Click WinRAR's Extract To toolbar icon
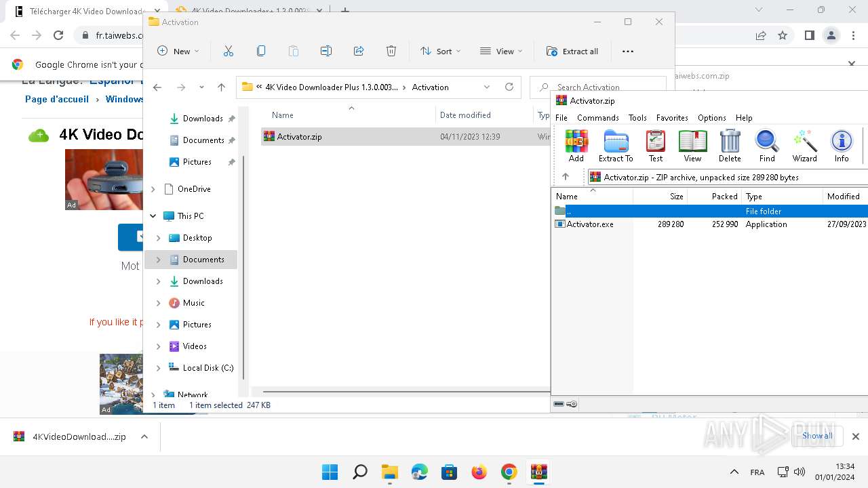 (616, 146)
